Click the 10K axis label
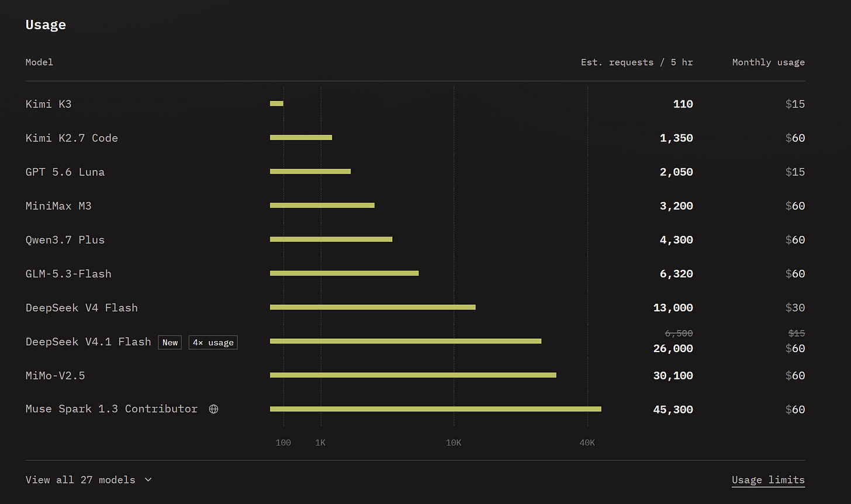 [454, 443]
